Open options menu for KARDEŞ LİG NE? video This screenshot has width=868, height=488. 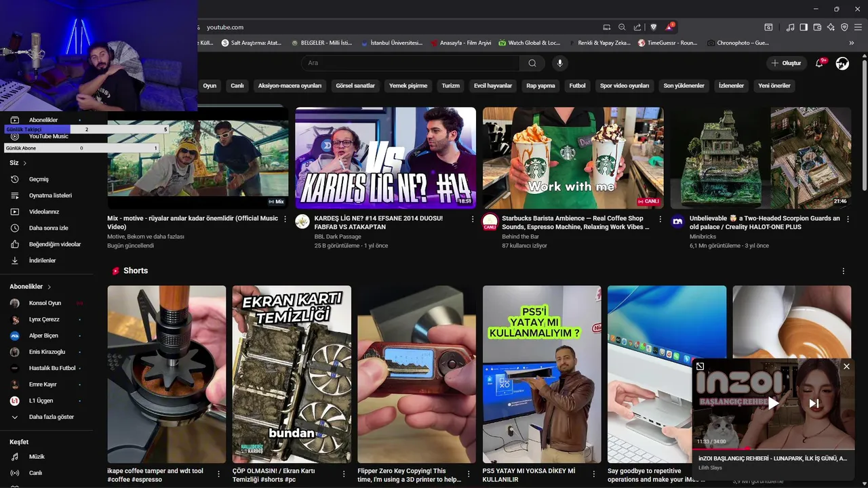pyautogui.click(x=473, y=219)
